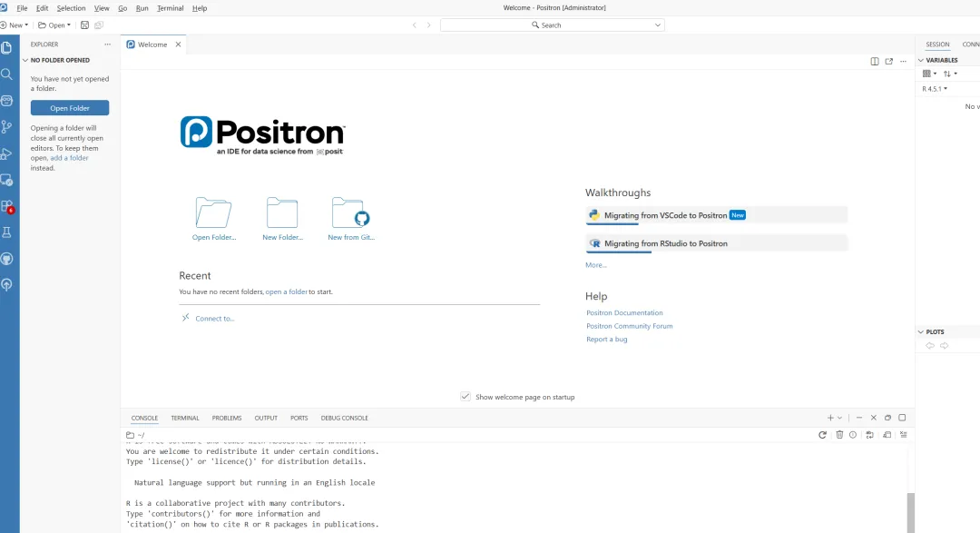Clear the console output
This screenshot has height=533, width=980.
(x=904, y=435)
